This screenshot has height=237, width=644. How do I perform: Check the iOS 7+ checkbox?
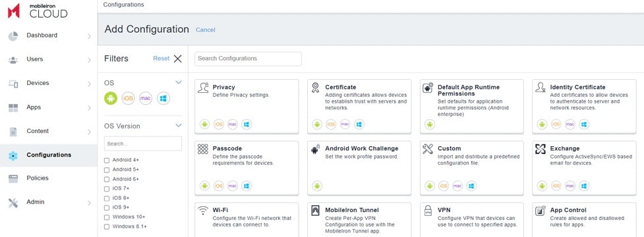(x=107, y=189)
